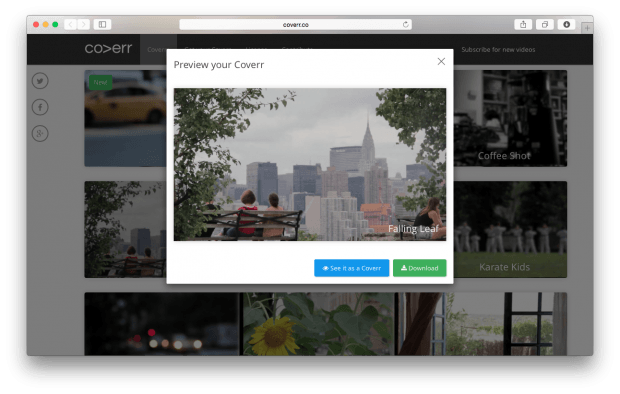Open the sunflower video thumbnail
This screenshot has height=394, width=620.
tap(318, 324)
